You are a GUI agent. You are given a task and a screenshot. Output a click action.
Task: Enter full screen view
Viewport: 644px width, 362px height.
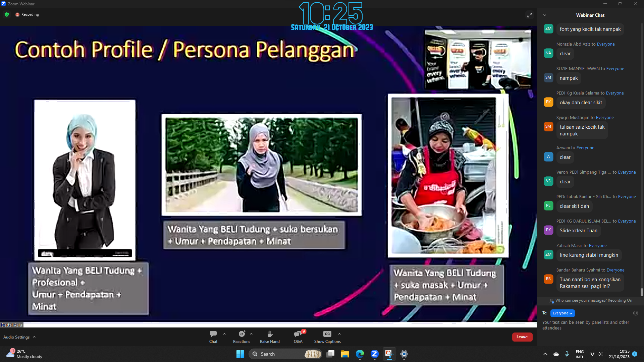[x=529, y=15]
